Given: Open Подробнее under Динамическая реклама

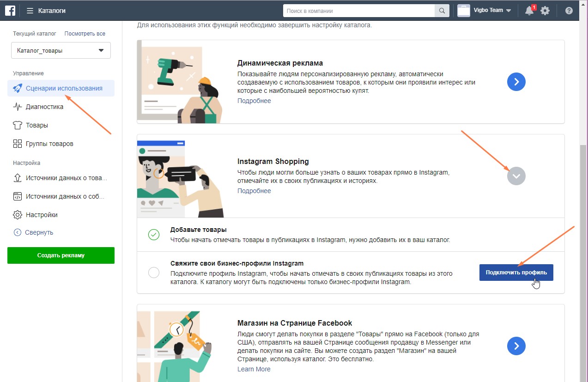Looking at the screenshot, I should pos(254,101).
